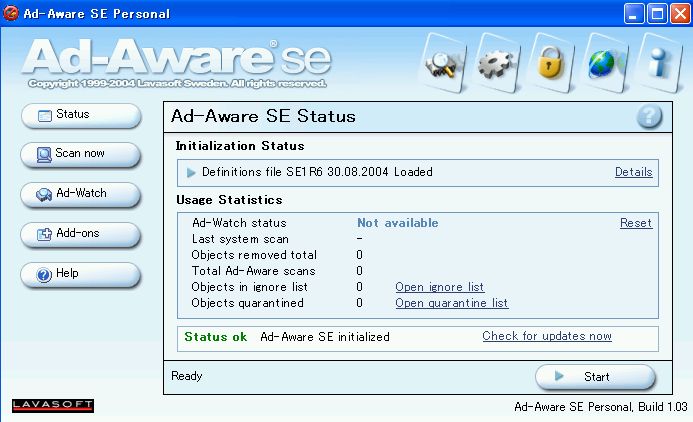The width and height of the screenshot is (693, 422).
Task: Reset the usage statistics
Action: pyautogui.click(x=636, y=223)
